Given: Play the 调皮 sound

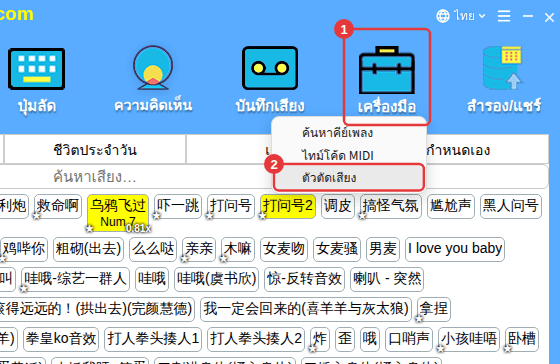Looking at the screenshot, I should [338, 206].
